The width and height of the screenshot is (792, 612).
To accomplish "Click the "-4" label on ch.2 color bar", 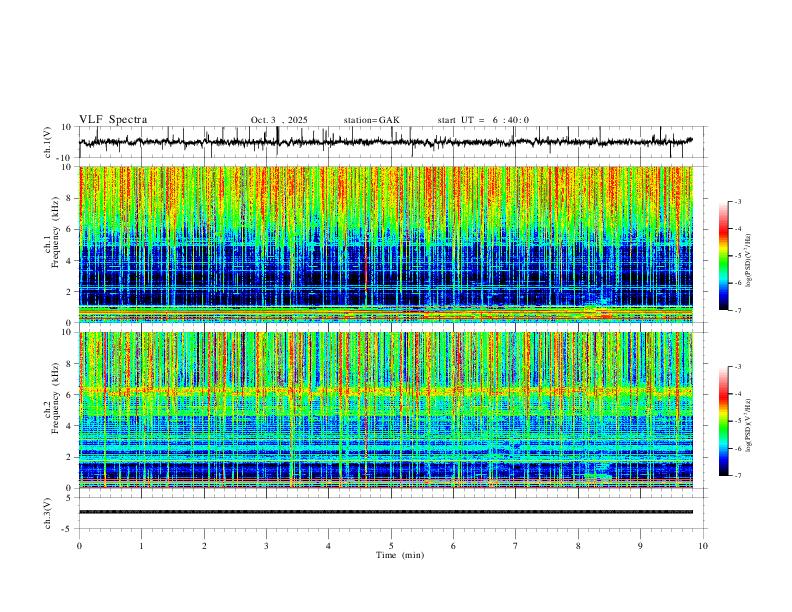I will pos(737,394).
